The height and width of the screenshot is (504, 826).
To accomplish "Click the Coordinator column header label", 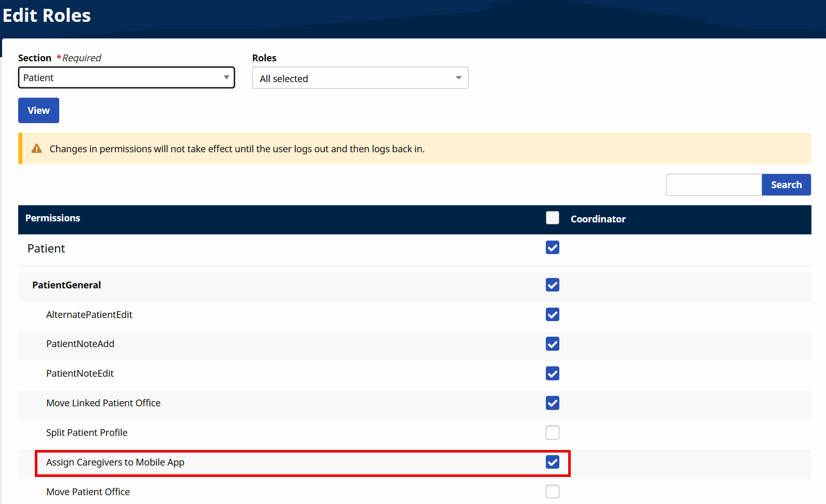I will (598, 219).
